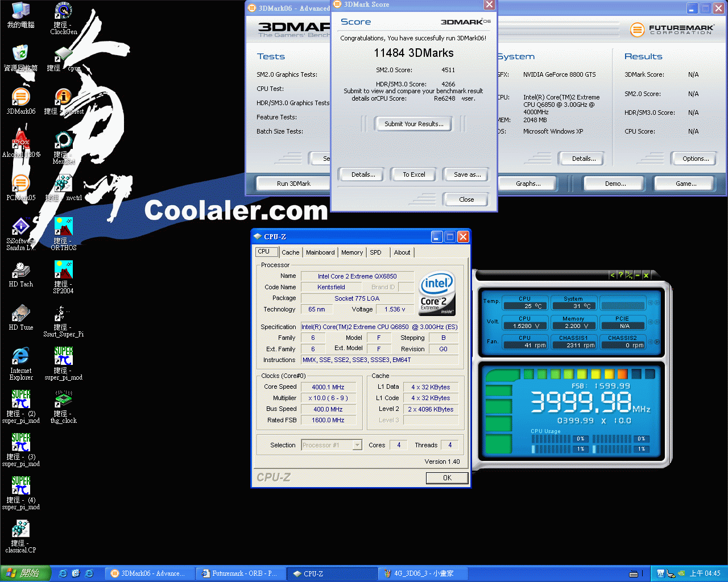
Task: Click the CPU temperature 25 °C reading
Action: (526, 306)
